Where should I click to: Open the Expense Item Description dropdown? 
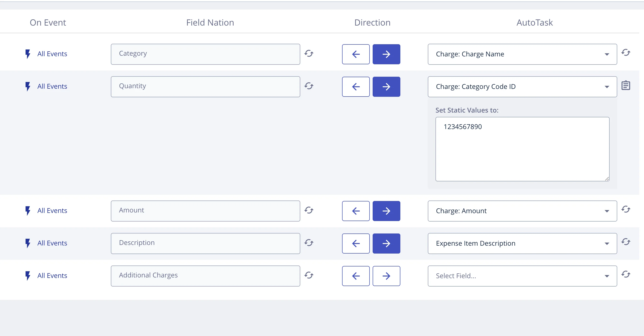(522, 244)
